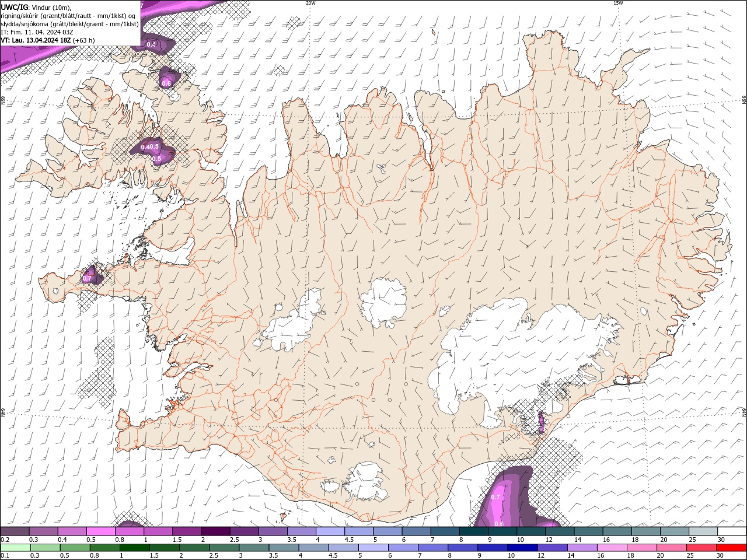
Task: Click the bright pink 0.5 swatch in upper legend row
Action: click(100, 531)
